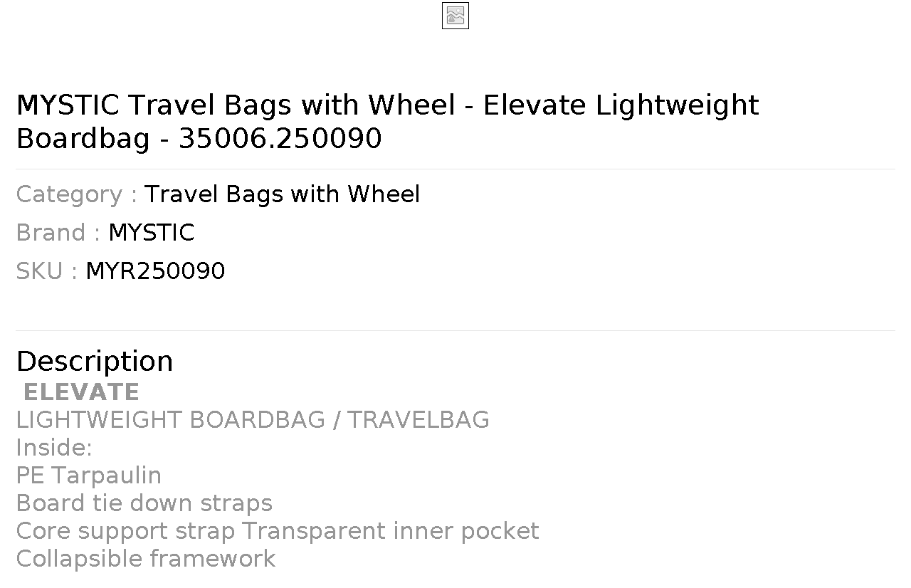Click the LIGHTWEIGHT BOARDBAG / TRAVELBAG line
911x588 pixels.
[x=253, y=420]
